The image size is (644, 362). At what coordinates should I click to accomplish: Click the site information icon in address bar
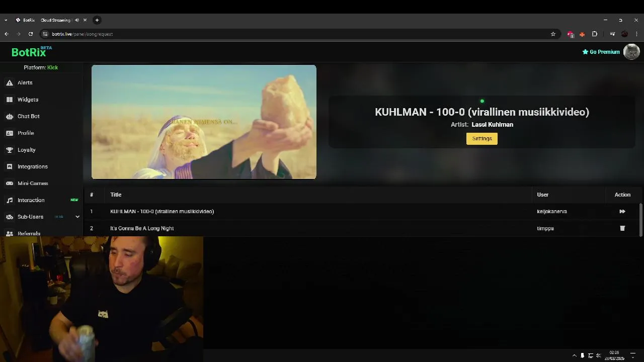pos(45,34)
